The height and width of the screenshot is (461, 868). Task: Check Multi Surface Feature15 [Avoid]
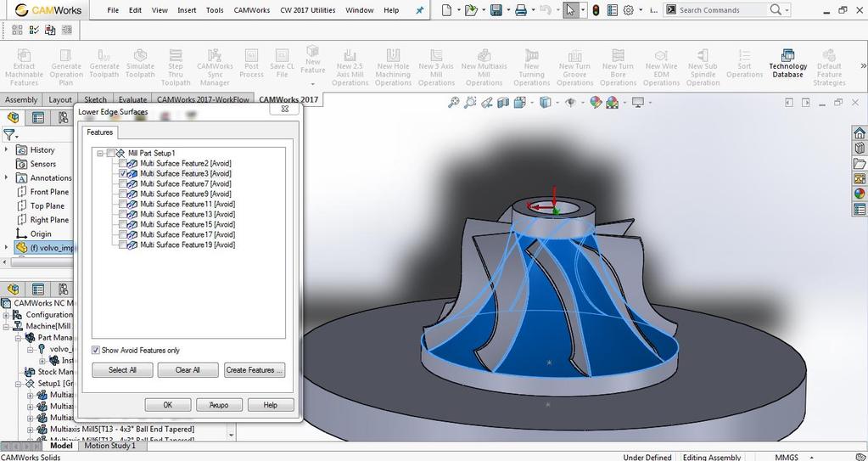123,224
